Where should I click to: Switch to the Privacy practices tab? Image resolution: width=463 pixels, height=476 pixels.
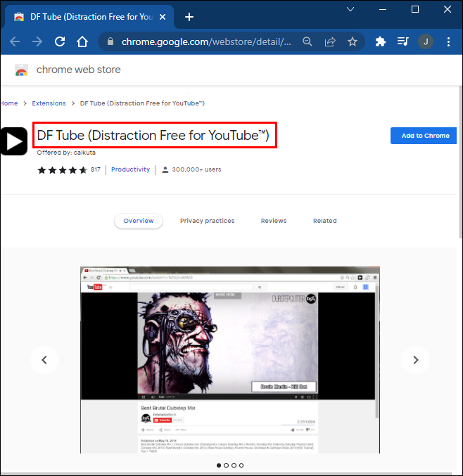tap(207, 221)
